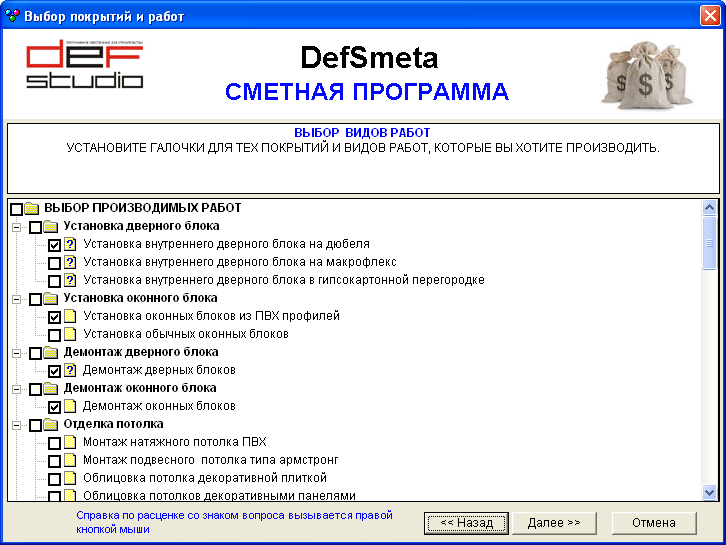The width and height of the screenshot is (726, 545).
Task: Uncheck Демонтаж оконных блоков checkbox
Action: coord(55,407)
